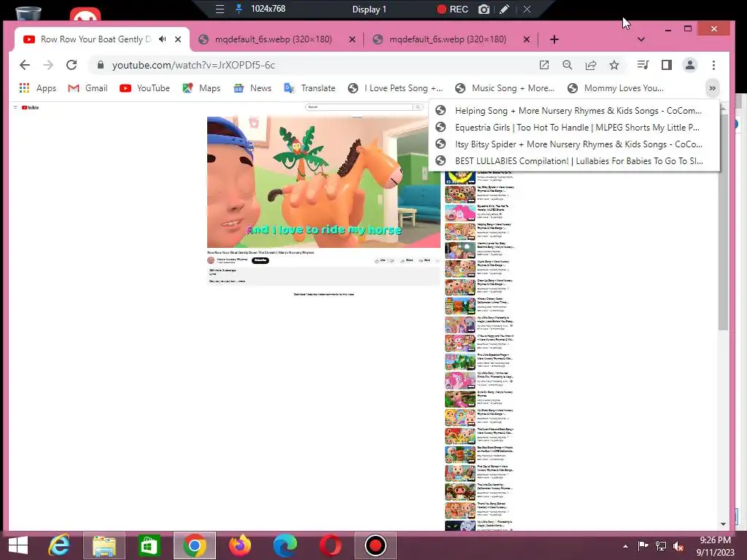The width and height of the screenshot is (747, 560).
Task: Open the News bookmark
Action: coord(252,88)
